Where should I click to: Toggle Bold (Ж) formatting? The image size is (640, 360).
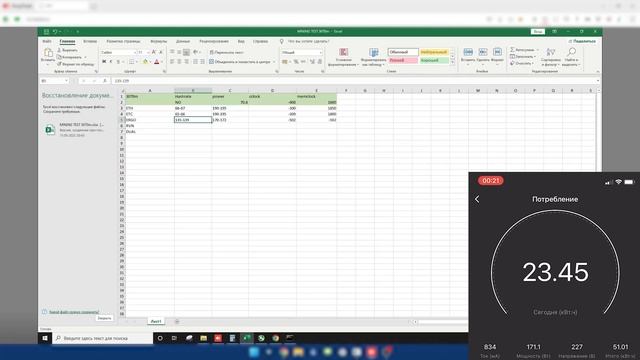click(x=104, y=62)
